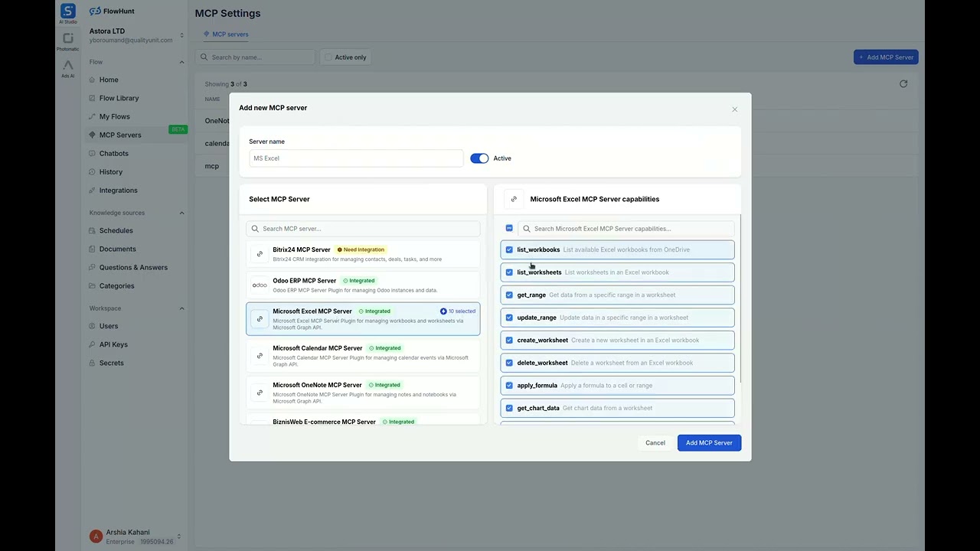Open Flow Library page
The height and width of the screenshot is (551, 980).
click(x=119, y=98)
